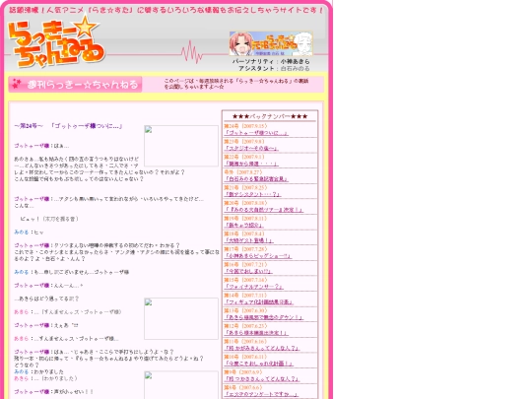Open back number 第9号 (2007.6.9) link
Screen dimensions: 532x399
click(262, 379)
